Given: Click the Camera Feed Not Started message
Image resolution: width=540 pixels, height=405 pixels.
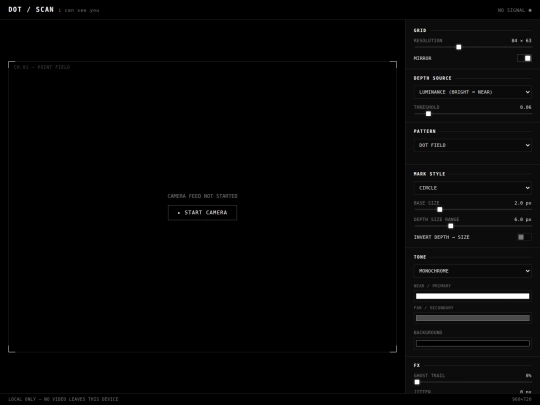Looking at the screenshot, I should [x=202, y=196].
